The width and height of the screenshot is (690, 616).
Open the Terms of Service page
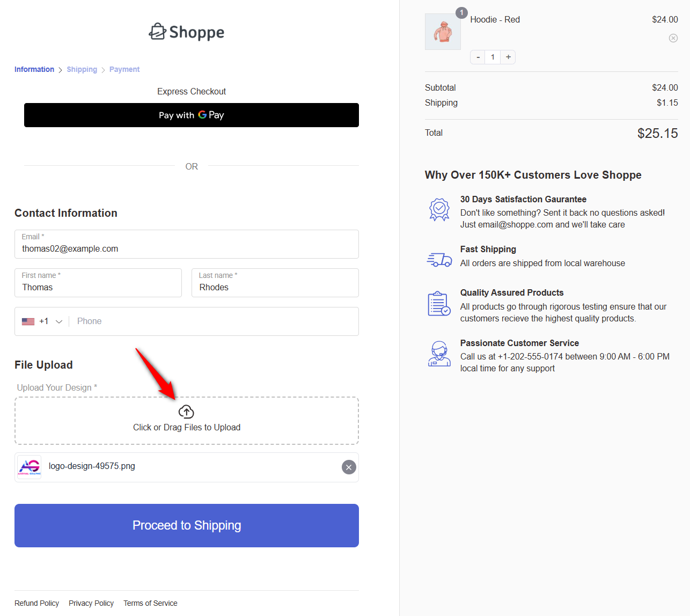[150, 603]
